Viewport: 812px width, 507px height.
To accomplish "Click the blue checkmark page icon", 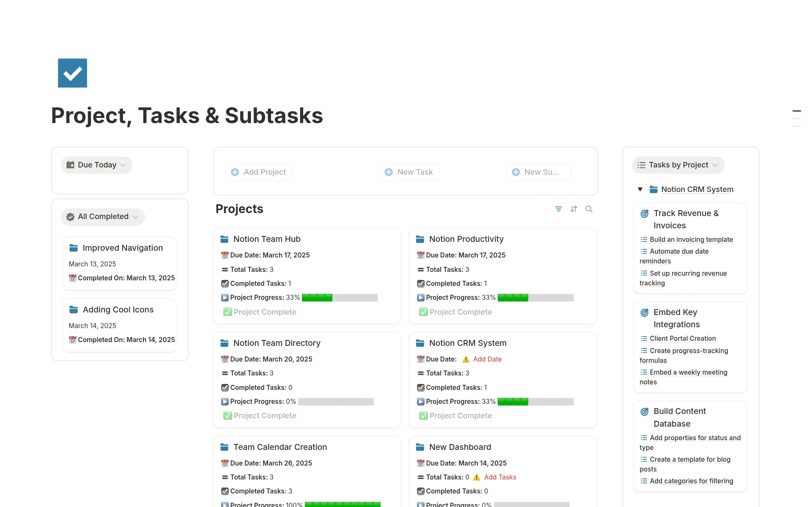I will (72, 73).
